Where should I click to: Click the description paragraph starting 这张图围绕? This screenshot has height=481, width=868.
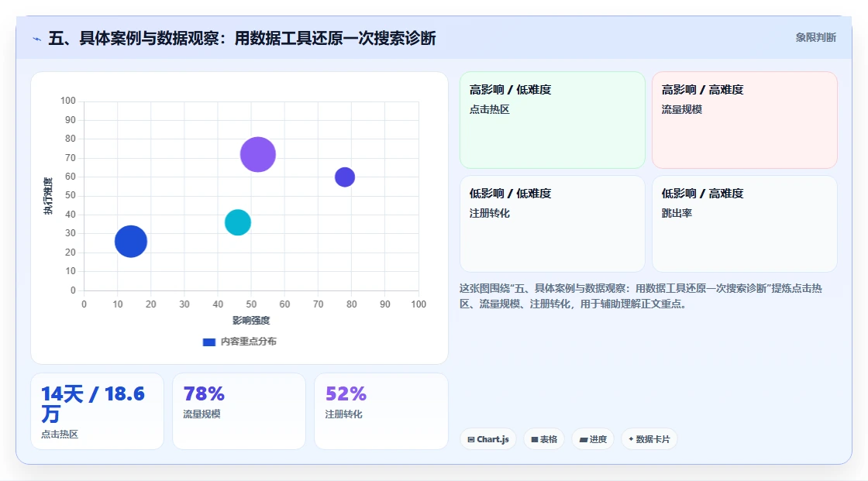pyautogui.click(x=640, y=296)
